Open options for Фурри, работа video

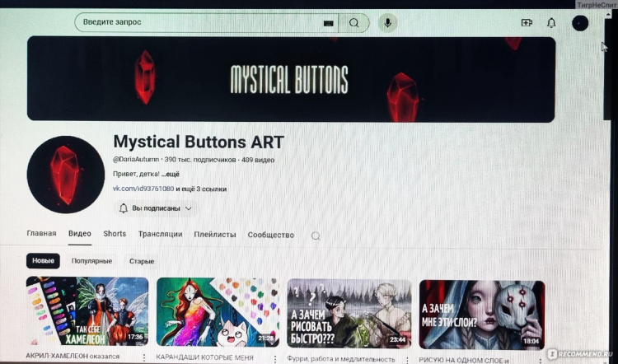tap(407, 360)
